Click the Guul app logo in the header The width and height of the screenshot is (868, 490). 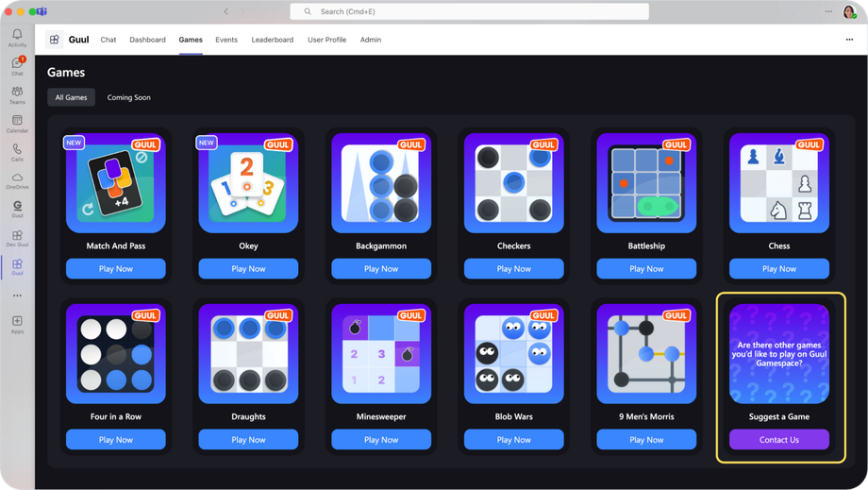tap(55, 40)
